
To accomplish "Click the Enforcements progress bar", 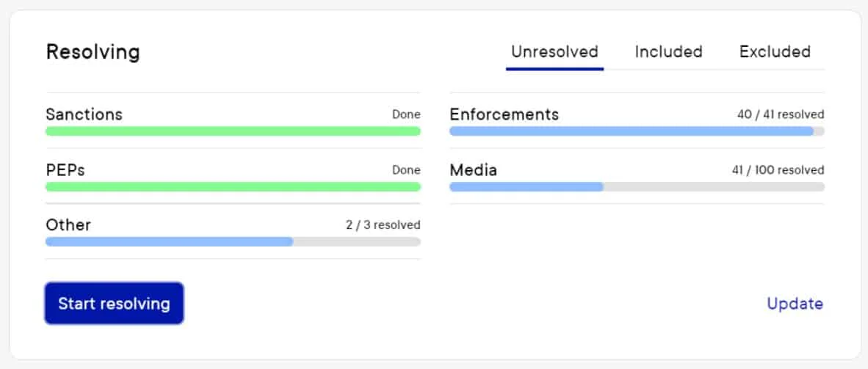I will [x=637, y=131].
